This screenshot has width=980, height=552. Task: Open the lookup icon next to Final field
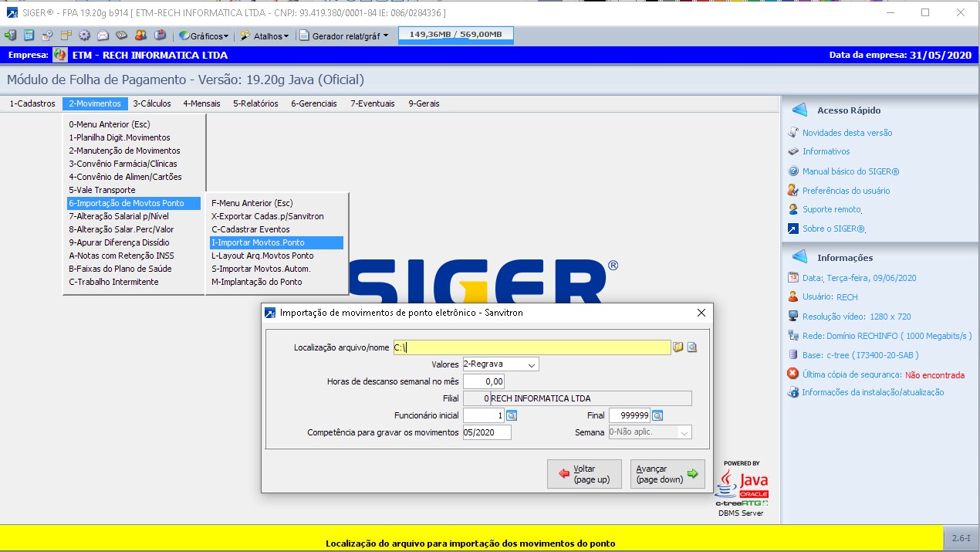[657, 415]
